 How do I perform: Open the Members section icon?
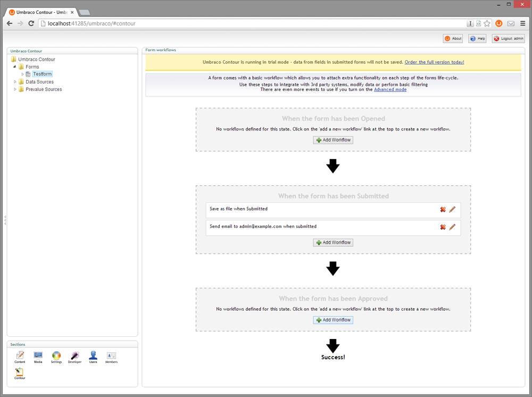coord(111,357)
